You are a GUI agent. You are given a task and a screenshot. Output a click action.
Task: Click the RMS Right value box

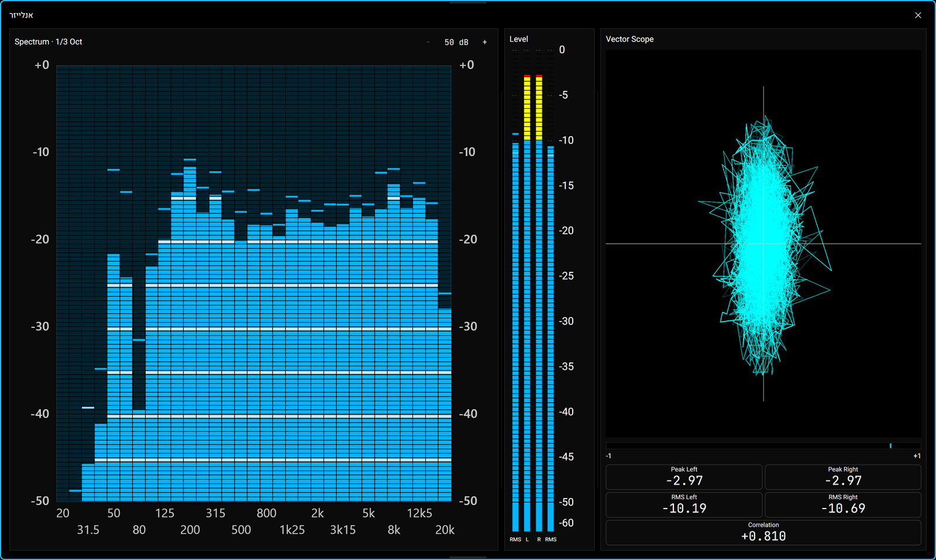843,504
